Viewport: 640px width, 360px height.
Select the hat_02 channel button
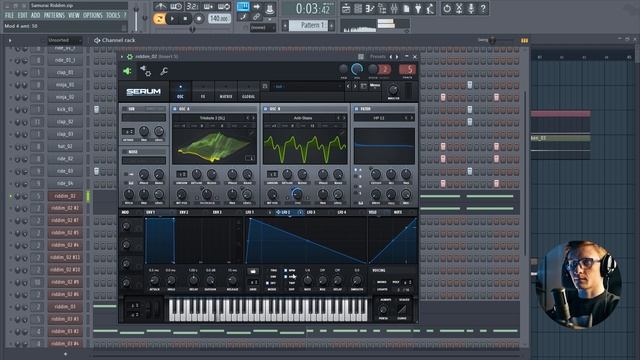(65, 146)
